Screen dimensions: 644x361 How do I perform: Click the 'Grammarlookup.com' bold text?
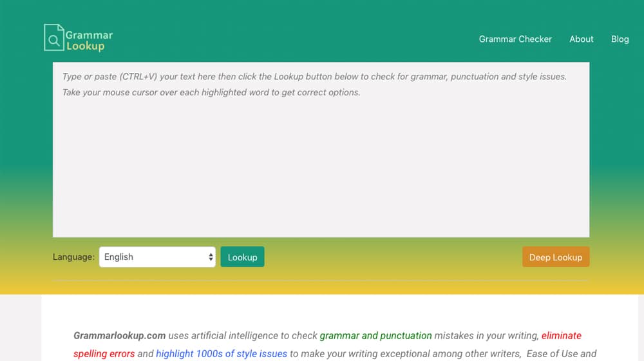tap(120, 335)
